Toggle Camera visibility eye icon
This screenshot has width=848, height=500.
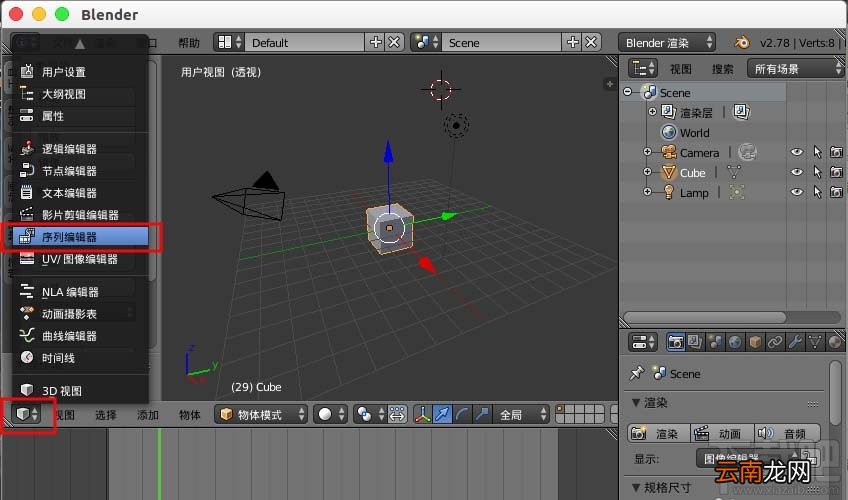tap(797, 152)
